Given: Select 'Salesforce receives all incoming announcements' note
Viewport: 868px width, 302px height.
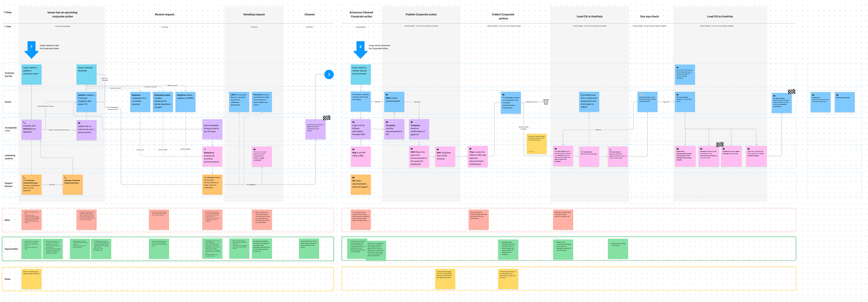Looking at the screenshot, I should (212, 157).
